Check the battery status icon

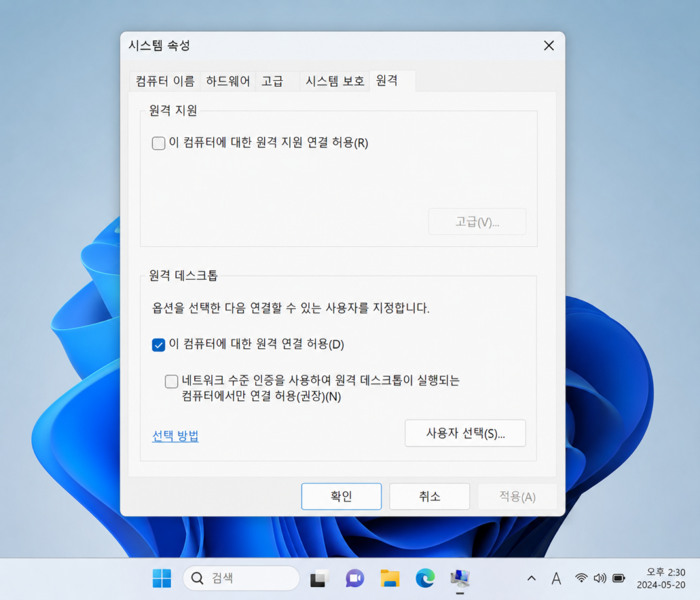(619, 578)
